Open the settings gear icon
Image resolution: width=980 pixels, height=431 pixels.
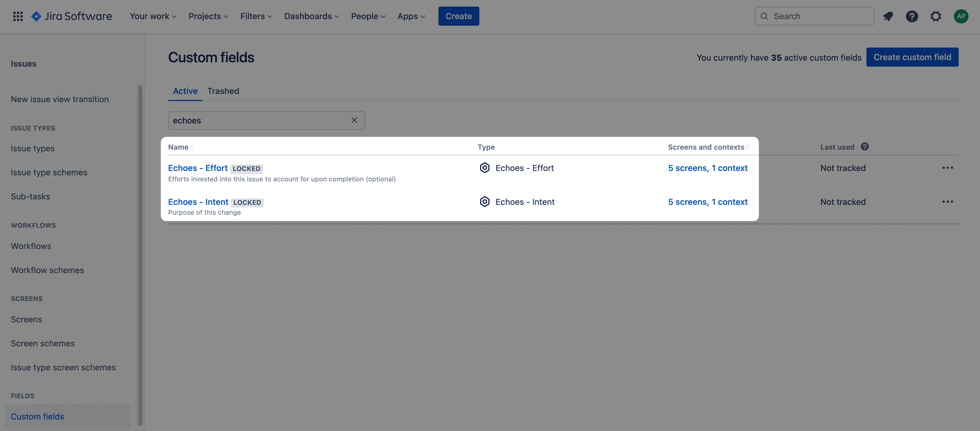coord(936,16)
